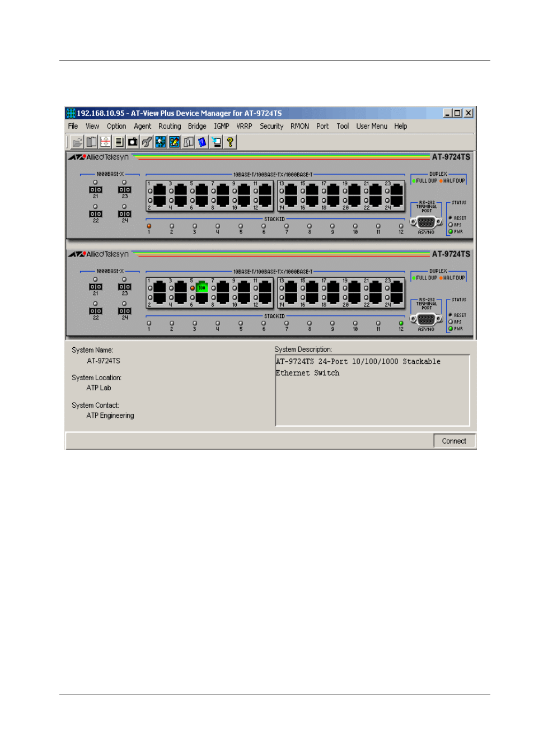Open the Security menu
This screenshot has height=756, width=534.
(271, 127)
